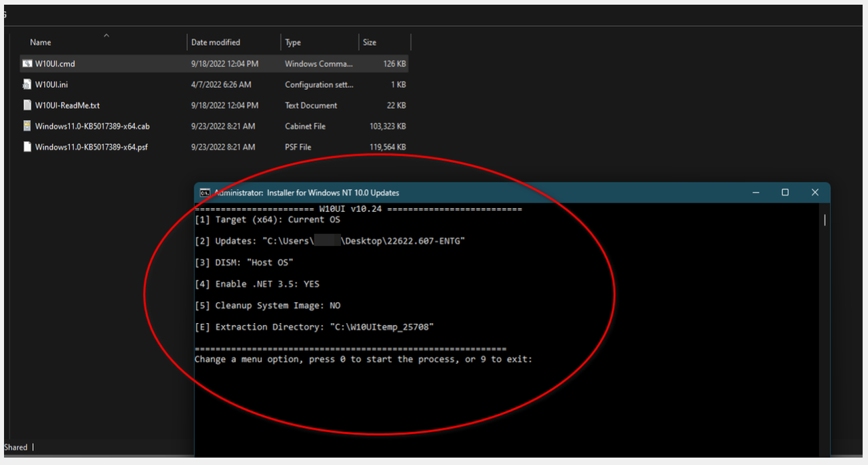Select the W10UI.cmd file icon

click(x=27, y=64)
